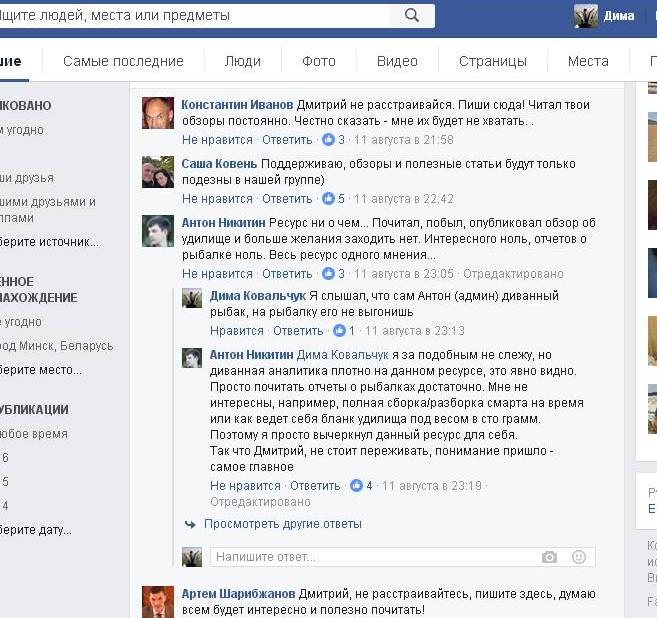
Task: Click Константин Иванов's avatar picture
Action: pos(157,113)
